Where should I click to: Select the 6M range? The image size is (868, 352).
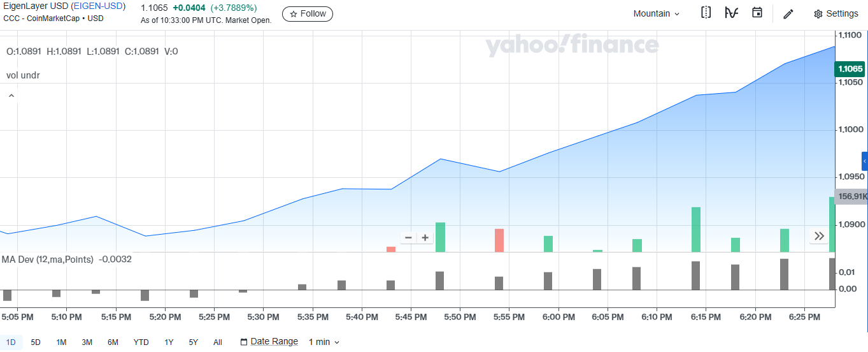113,342
